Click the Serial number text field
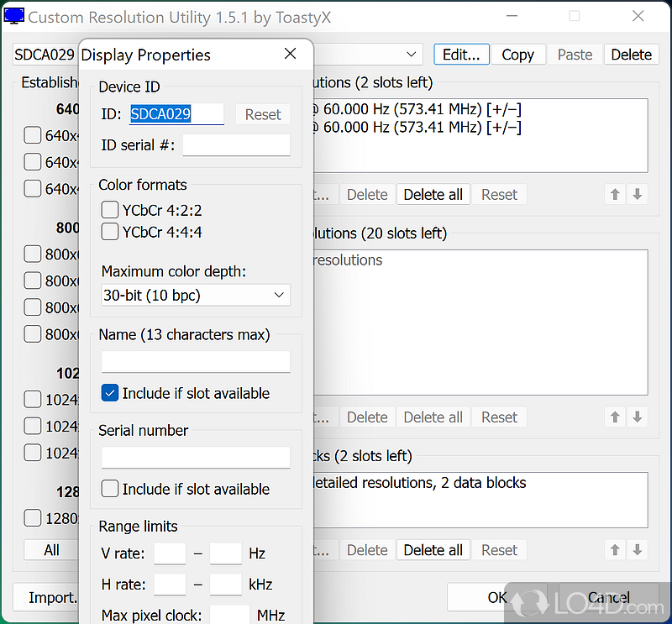The image size is (672, 624). (x=196, y=458)
